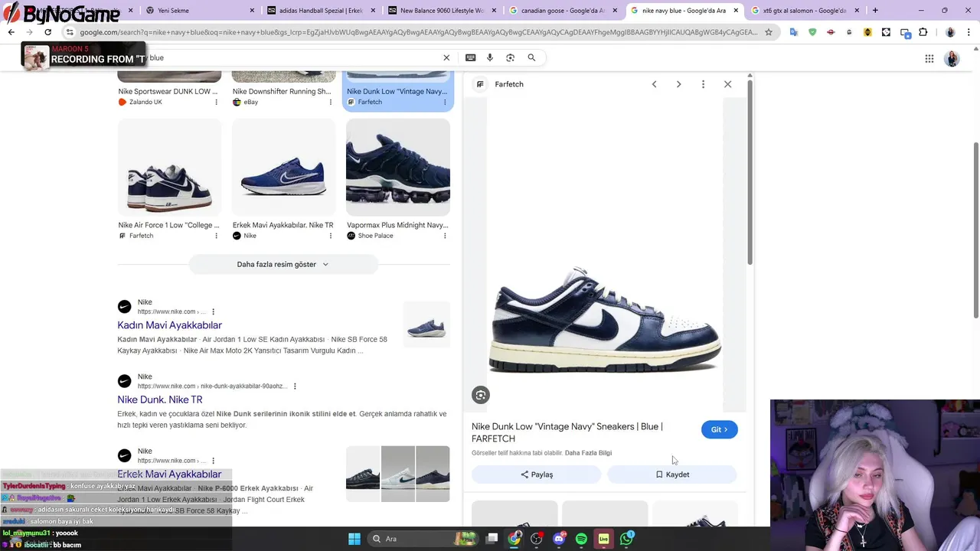This screenshot has width=980, height=551.
Task: Open Kadın Mavi Ayakkabılar search result
Action: pyautogui.click(x=169, y=325)
